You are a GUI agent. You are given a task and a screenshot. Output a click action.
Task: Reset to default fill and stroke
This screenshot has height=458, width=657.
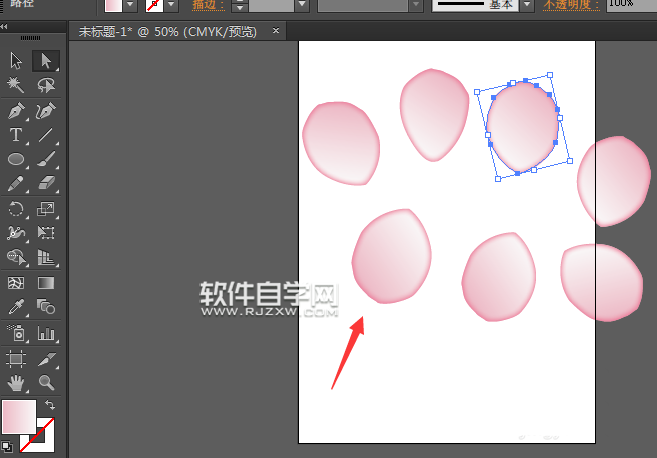click(x=7, y=447)
